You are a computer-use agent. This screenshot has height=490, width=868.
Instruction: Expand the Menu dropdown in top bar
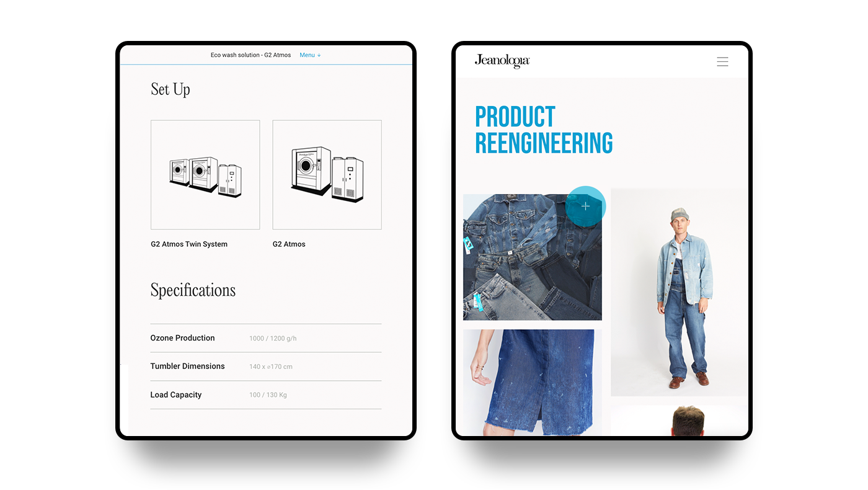(310, 55)
